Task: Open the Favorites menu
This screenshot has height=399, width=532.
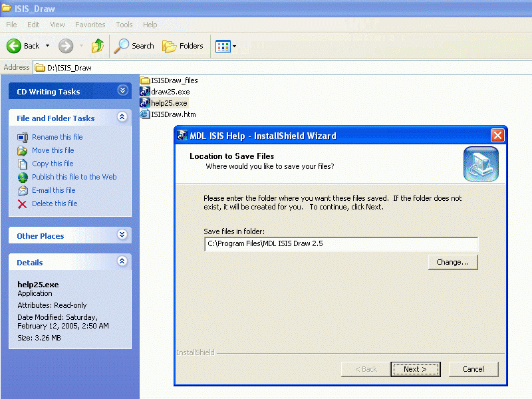Action: coord(90,25)
